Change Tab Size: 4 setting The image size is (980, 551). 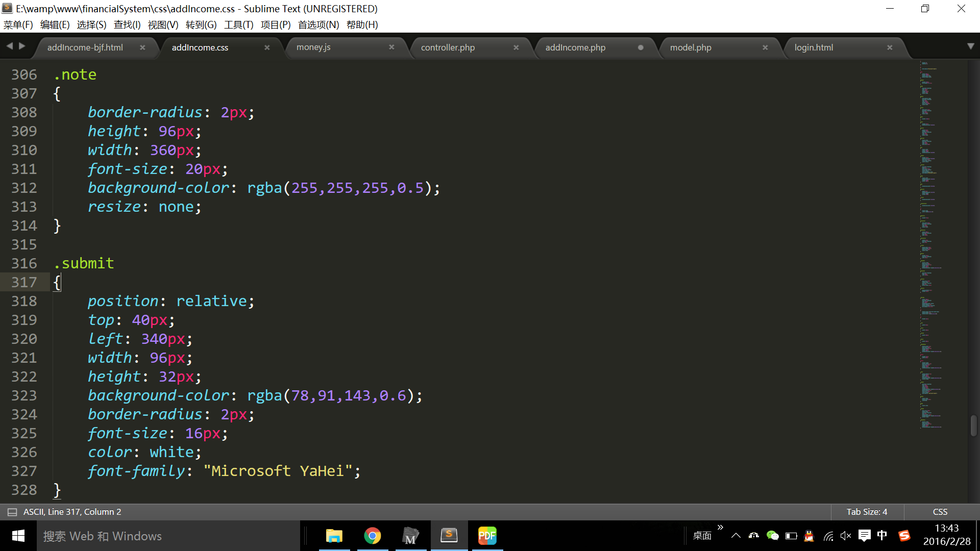(867, 512)
